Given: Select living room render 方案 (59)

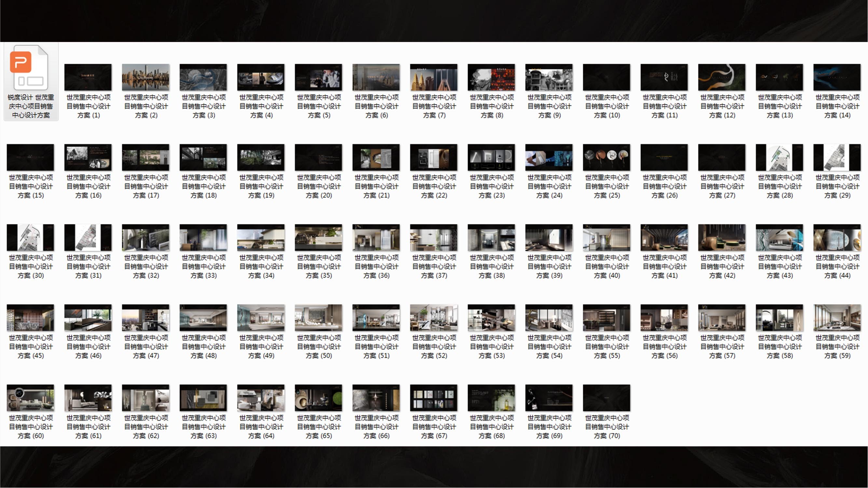Looking at the screenshot, I should click(837, 318).
